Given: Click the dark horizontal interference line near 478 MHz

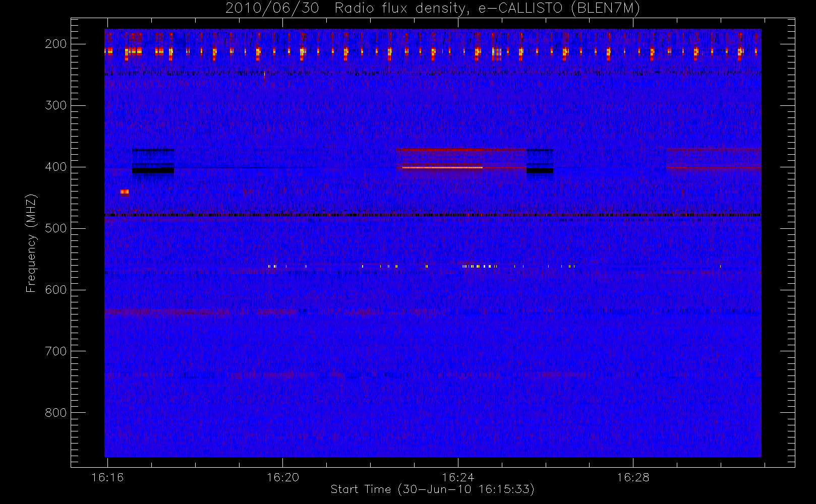Looking at the screenshot, I should (x=433, y=215).
